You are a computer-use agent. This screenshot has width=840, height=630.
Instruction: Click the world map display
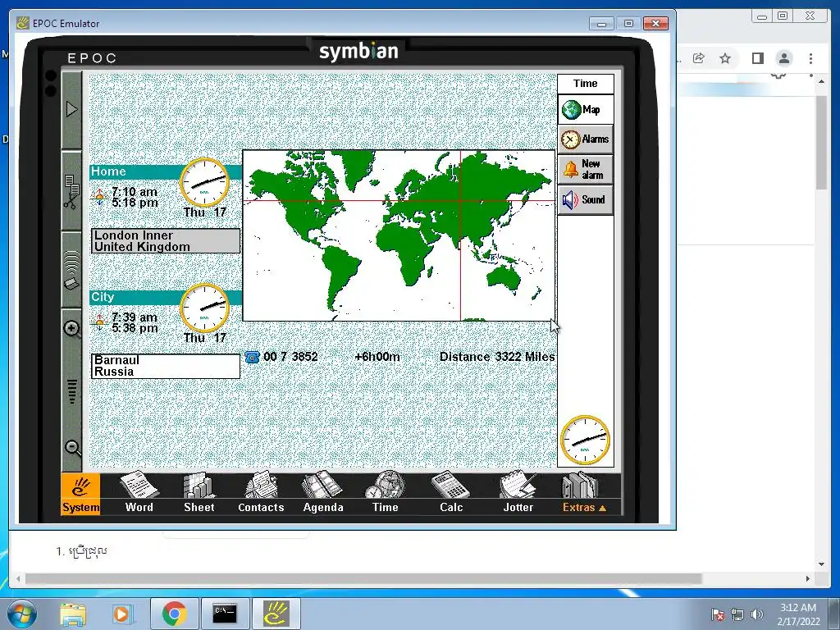pyautogui.click(x=399, y=235)
